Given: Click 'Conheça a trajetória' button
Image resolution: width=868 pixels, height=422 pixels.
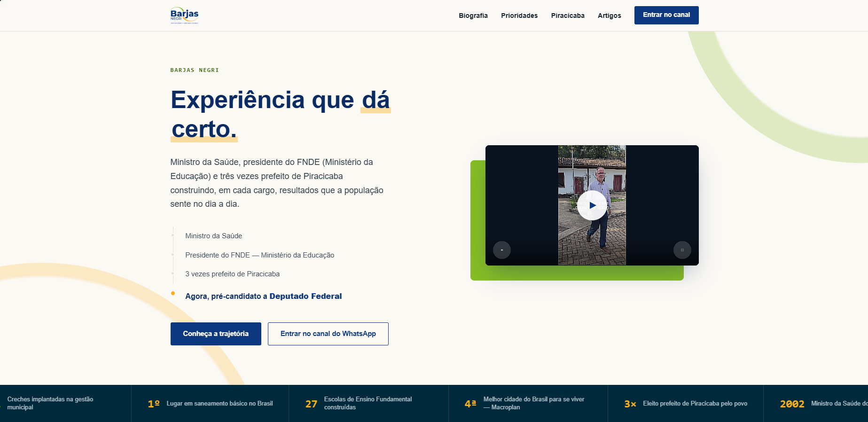Looking at the screenshot, I should pos(216,334).
